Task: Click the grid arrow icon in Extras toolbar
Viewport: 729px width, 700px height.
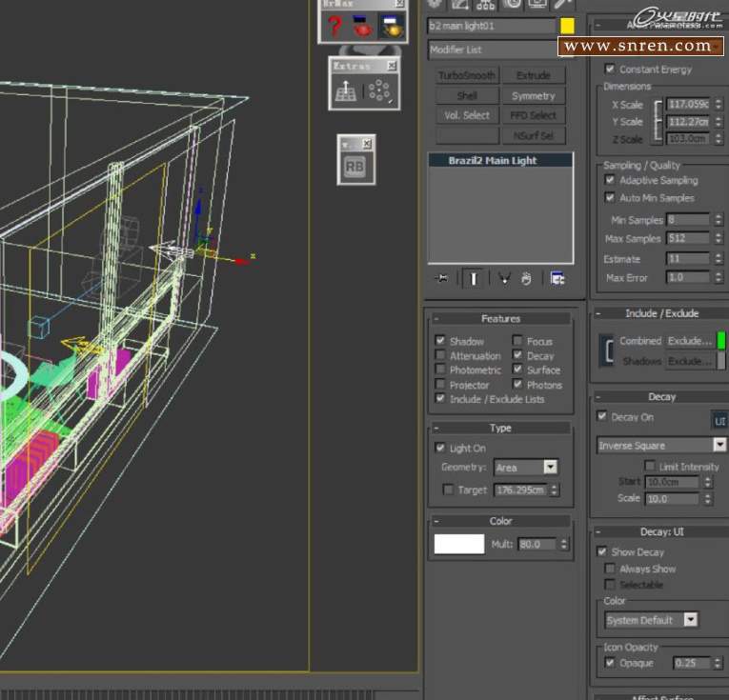Action: (348, 90)
